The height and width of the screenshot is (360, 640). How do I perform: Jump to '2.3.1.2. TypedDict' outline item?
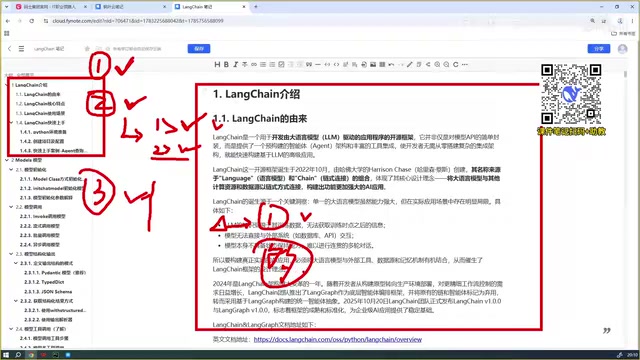click(44, 282)
